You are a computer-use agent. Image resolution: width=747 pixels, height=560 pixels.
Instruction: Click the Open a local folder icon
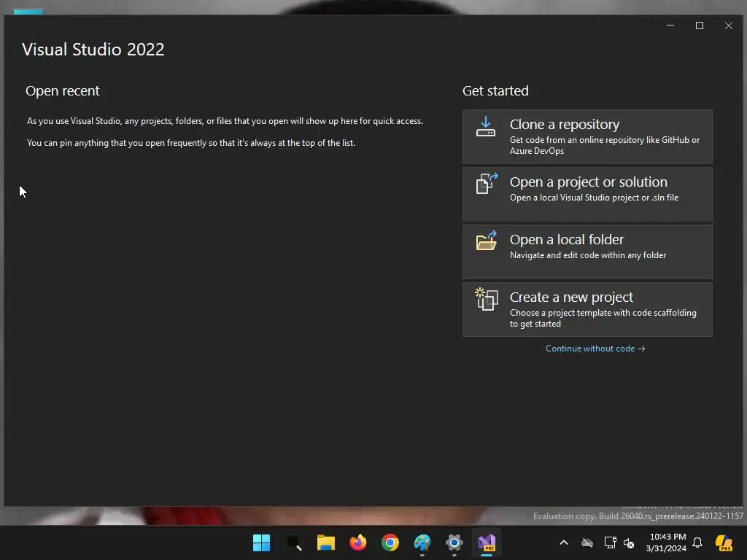(x=487, y=241)
